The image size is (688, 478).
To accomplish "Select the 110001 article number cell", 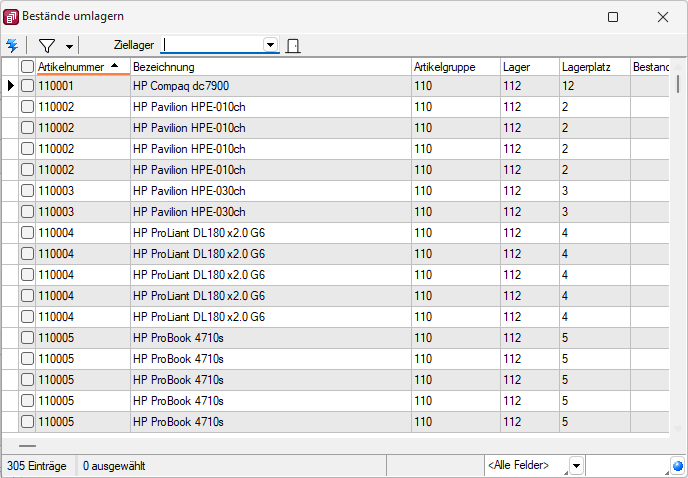I will (83, 86).
